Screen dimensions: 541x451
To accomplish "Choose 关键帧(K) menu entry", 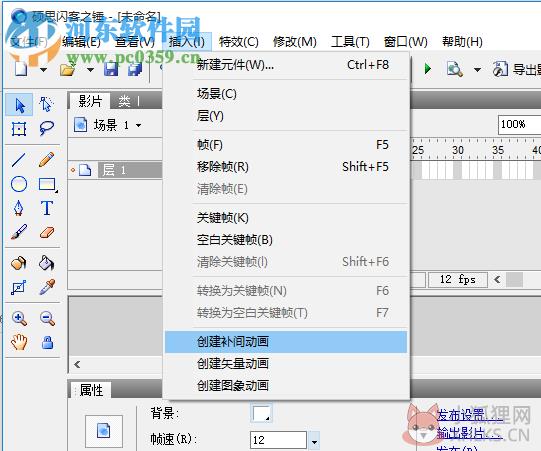I will (x=287, y=218).
